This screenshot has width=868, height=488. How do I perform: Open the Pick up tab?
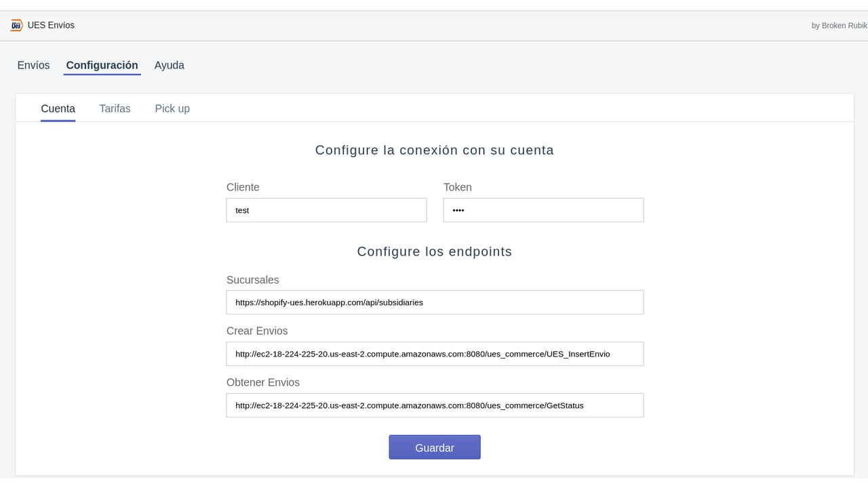pyautogui.click(x=172, y=108)
